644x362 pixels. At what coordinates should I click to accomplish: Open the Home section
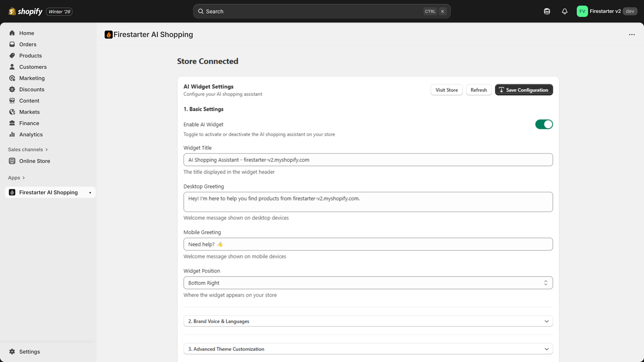(27, 33)
